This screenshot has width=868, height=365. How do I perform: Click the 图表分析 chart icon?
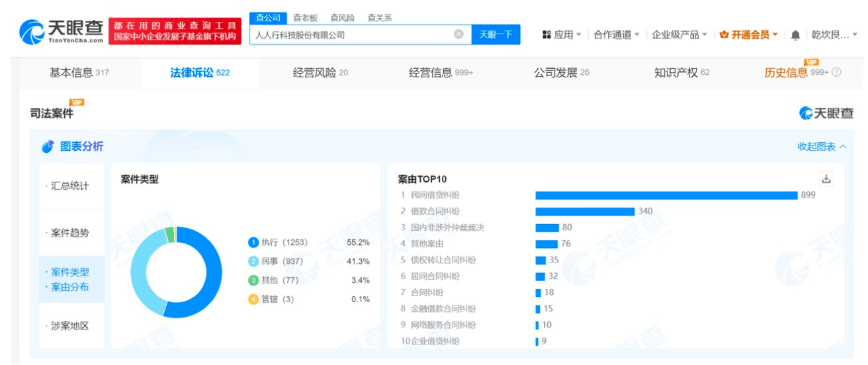pyautogui.click(x=48, y=146)
